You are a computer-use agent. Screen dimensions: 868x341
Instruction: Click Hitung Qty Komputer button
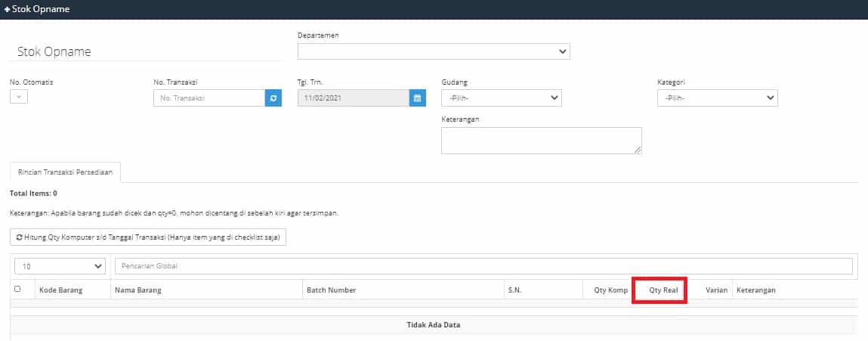pos(148,237)
